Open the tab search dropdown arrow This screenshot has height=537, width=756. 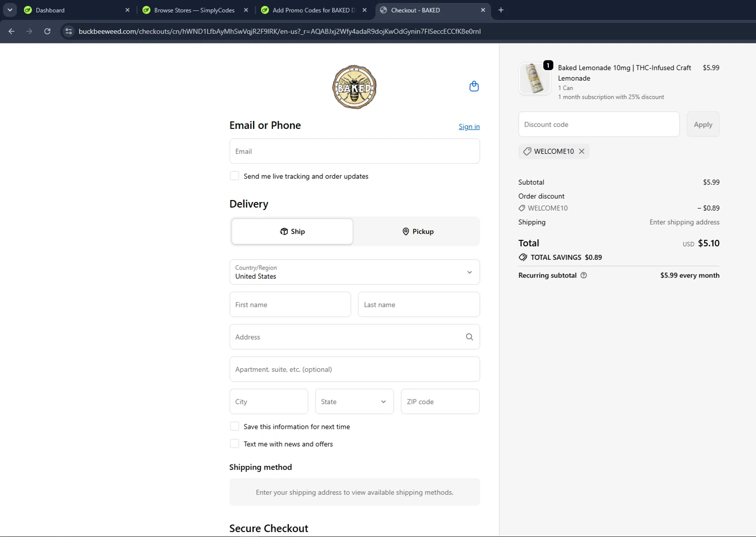tap(10, 10)
